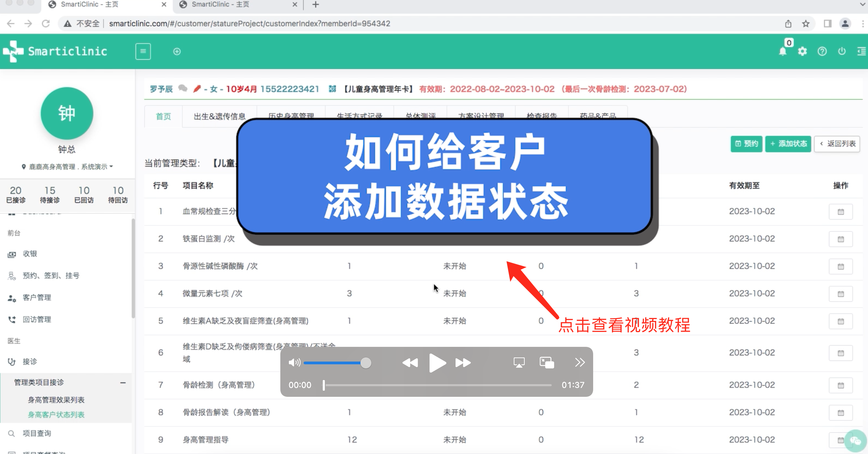The height and width of the screenshot is (454, 868).
Task: Reload the browser page
Action: click(x=46, y=24)
